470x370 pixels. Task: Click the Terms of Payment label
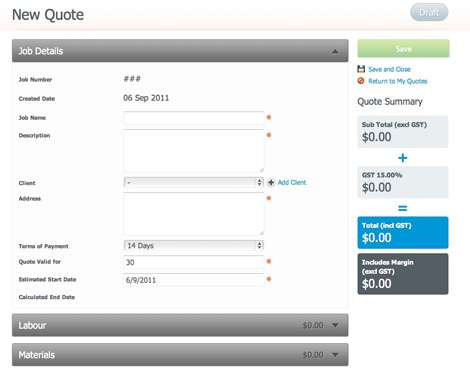[x=43, y=246]
